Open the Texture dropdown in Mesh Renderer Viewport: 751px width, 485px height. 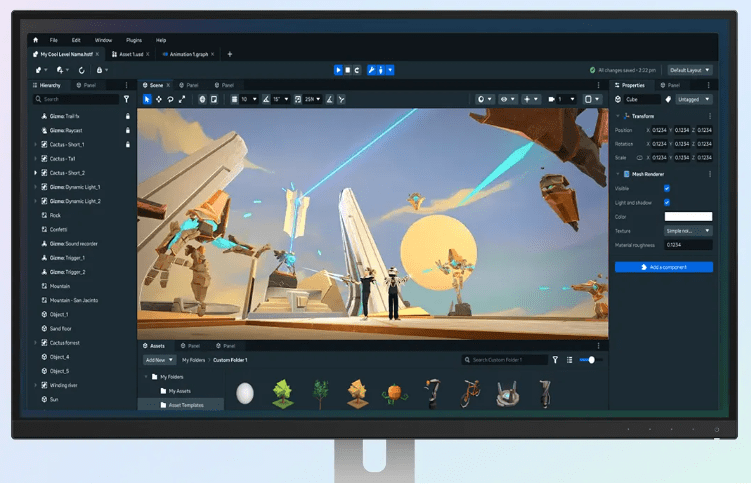(x=688, y=230)
